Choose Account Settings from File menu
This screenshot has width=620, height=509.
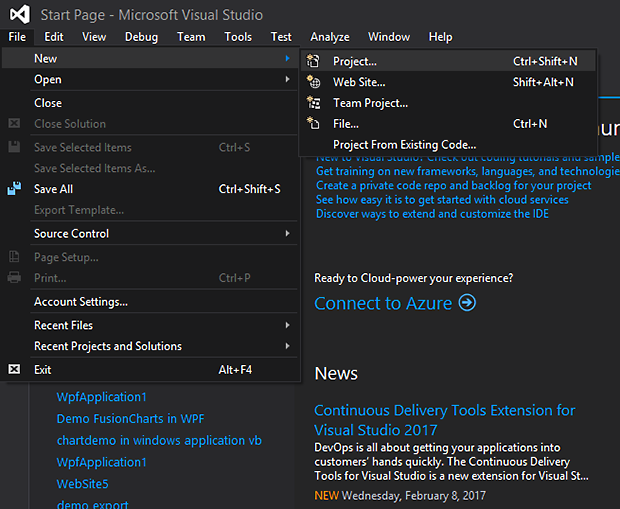[81, 302]
